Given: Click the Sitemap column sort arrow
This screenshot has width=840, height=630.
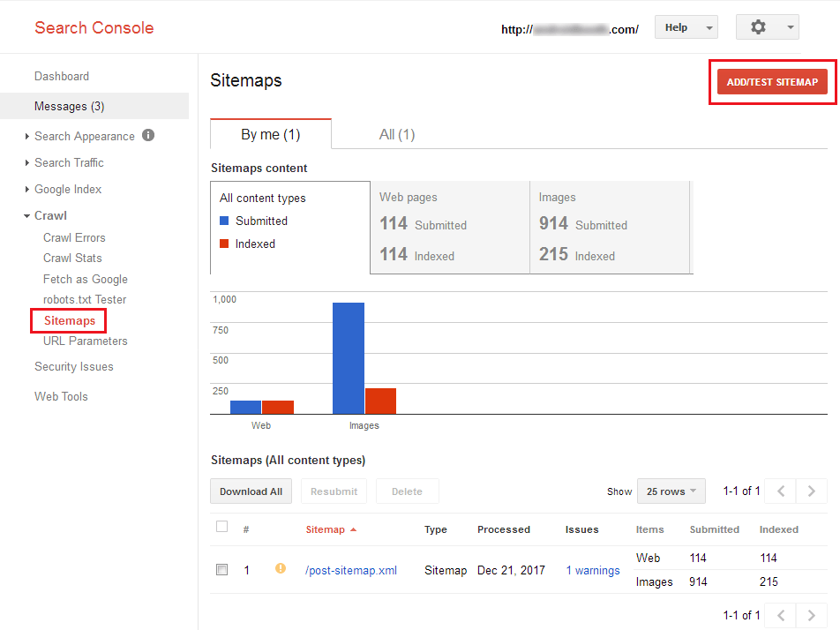Looking at the screenshot, I should pos(353,529).
